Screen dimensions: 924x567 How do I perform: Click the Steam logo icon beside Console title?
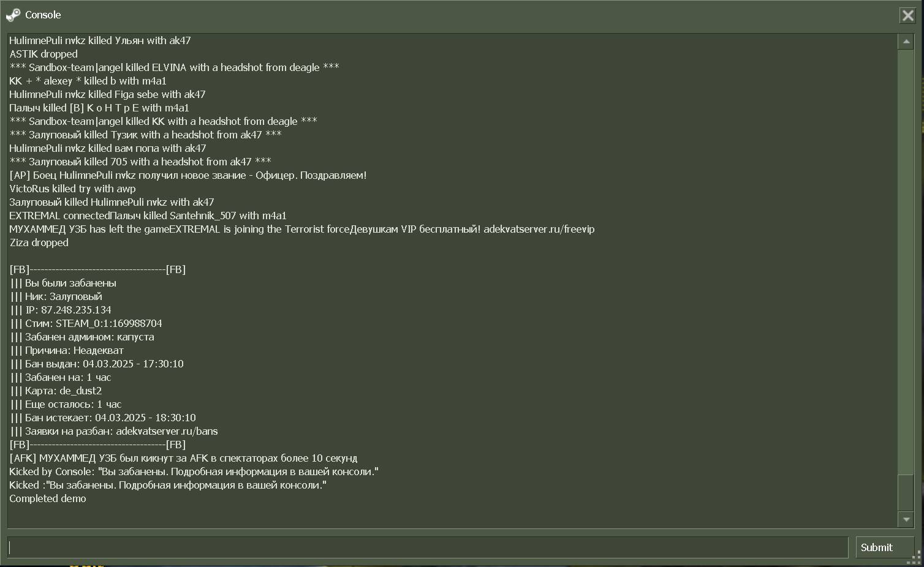13,15
